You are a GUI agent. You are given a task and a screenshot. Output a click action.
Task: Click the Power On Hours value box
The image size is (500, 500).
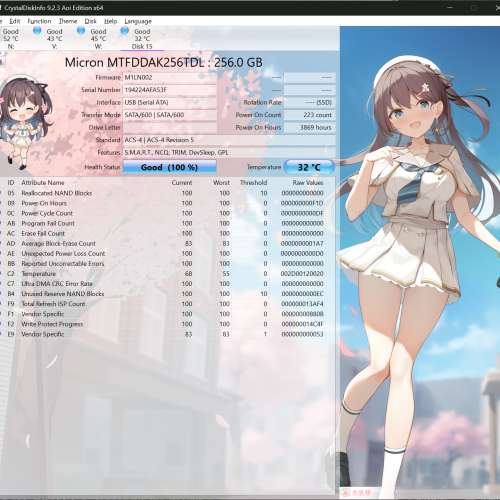[x=310, y=128]
